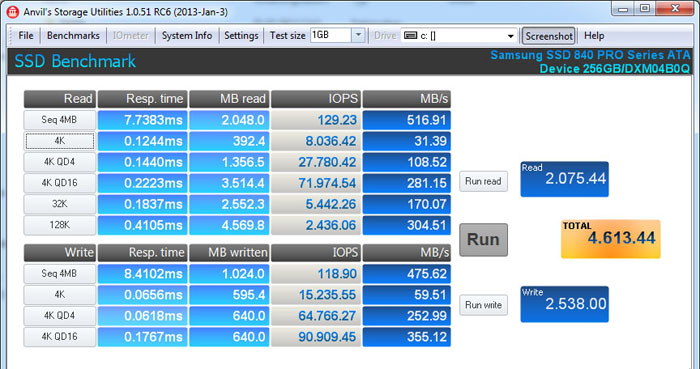Click the big Run button
700x369 pixels.
[483, 240]
